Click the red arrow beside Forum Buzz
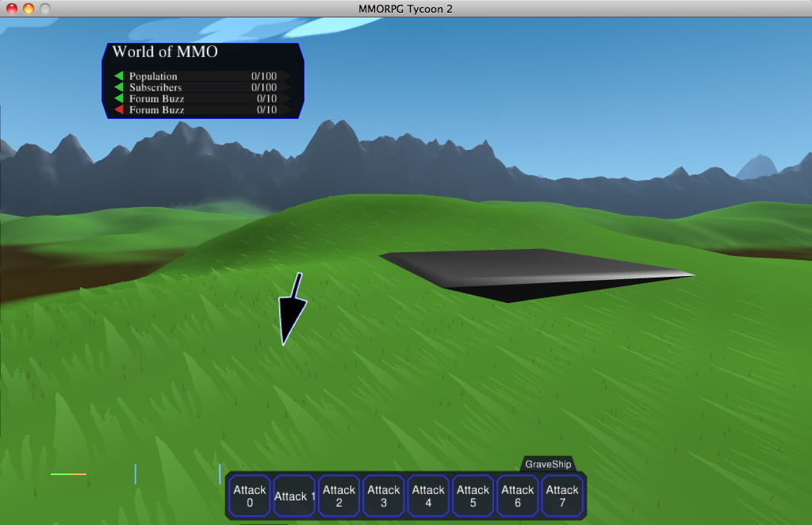 tap(119, 109)
